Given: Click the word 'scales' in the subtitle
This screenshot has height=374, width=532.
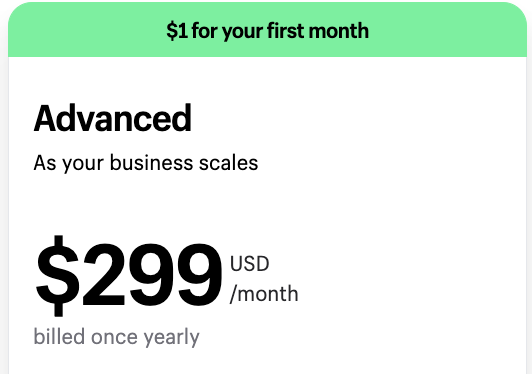Looking at the screenshot, I should tap(229, 163).
